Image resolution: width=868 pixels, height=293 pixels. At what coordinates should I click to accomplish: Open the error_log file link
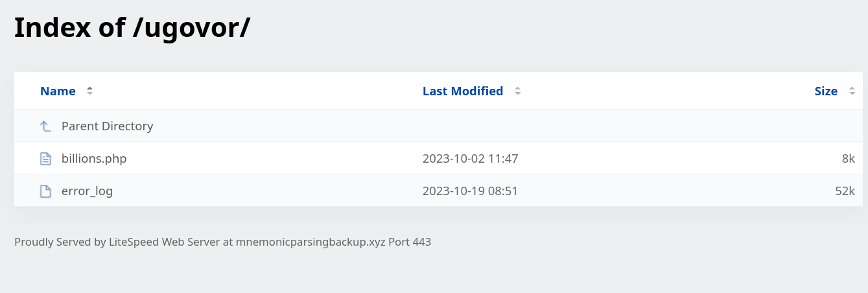coord(87,191)
